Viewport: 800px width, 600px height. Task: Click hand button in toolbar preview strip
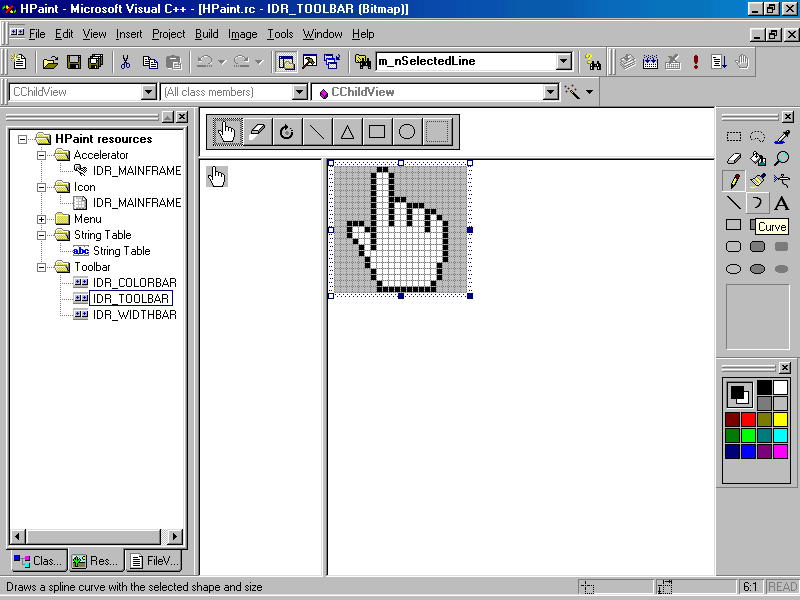point(227,132)
